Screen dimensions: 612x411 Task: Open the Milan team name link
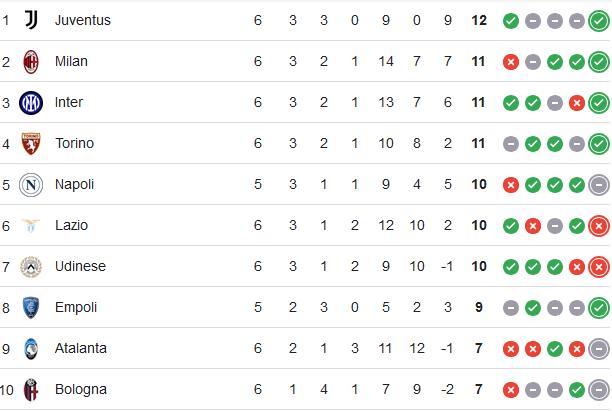pyautogui.click(x=71, y=61)
